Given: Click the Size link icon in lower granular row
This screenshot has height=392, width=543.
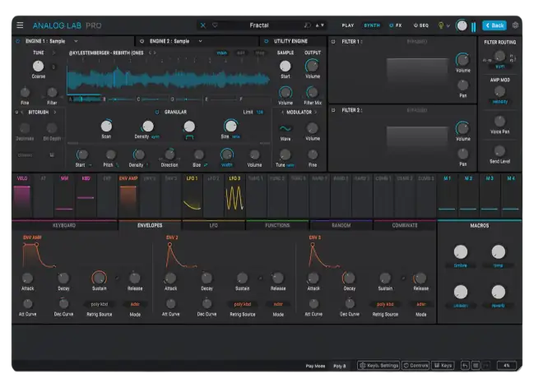Looking at the screenshot, I should click(206, 165).
